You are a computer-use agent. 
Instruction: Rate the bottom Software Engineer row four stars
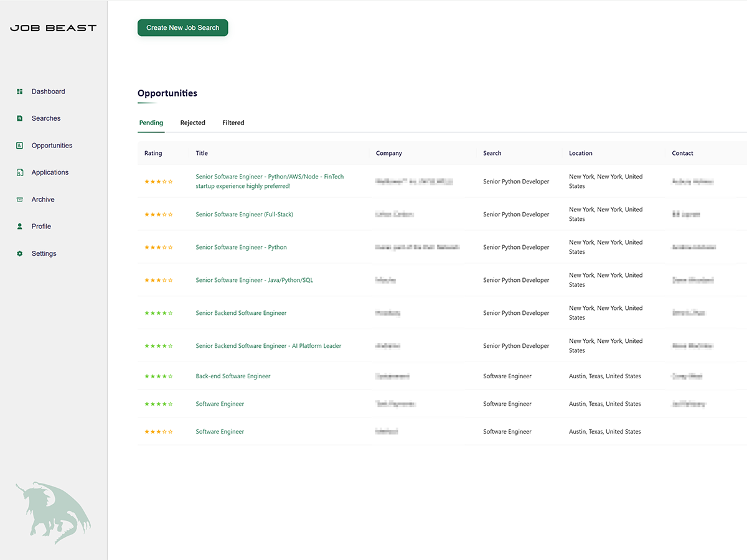click(x=164, y=431)
